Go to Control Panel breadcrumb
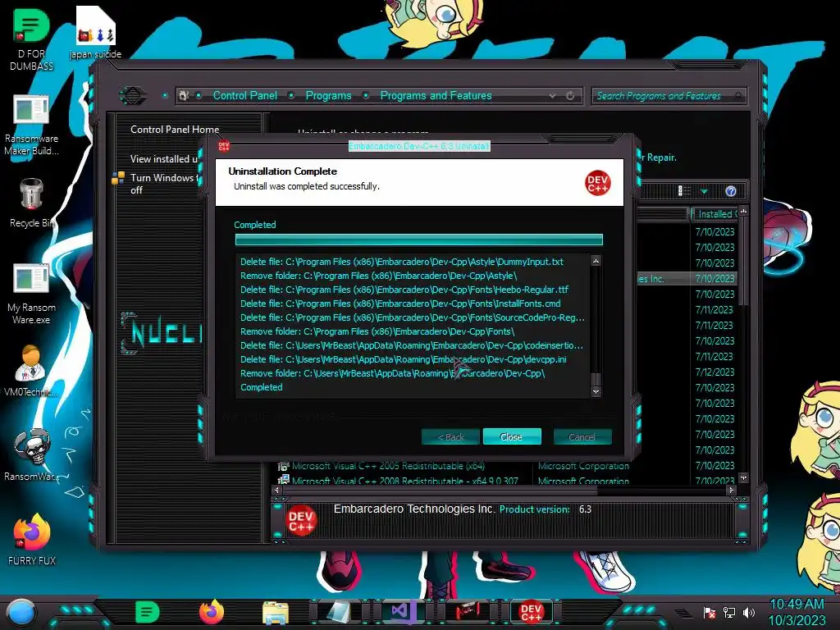This screenshot has height=630, width=840. [245, 96]
